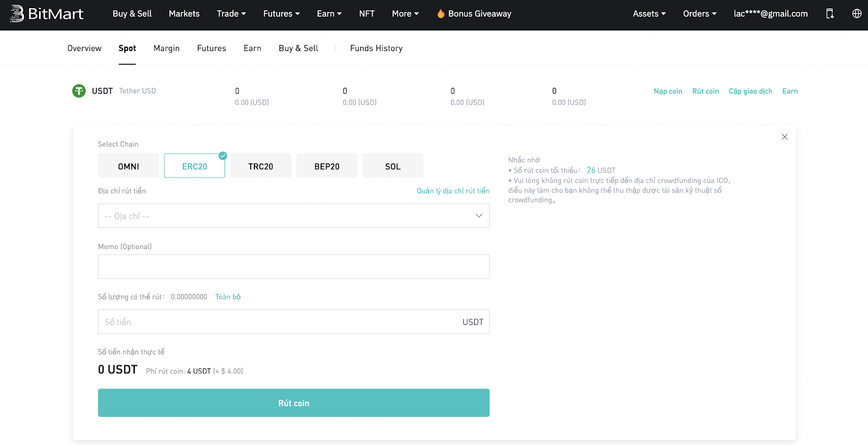Viewport: 868px width, 445px height.
Task: Click Bonus Giveaway text link
Action: (x=480, y=14)
